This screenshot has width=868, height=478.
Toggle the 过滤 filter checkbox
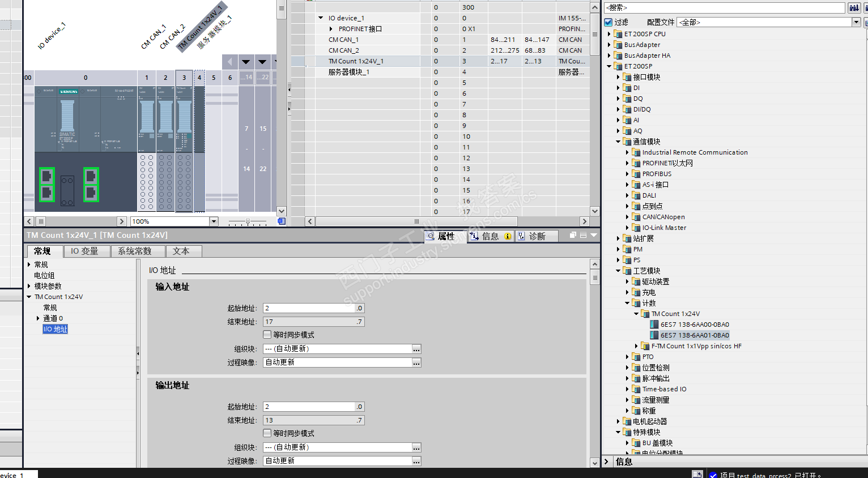(x=609, y=22)
